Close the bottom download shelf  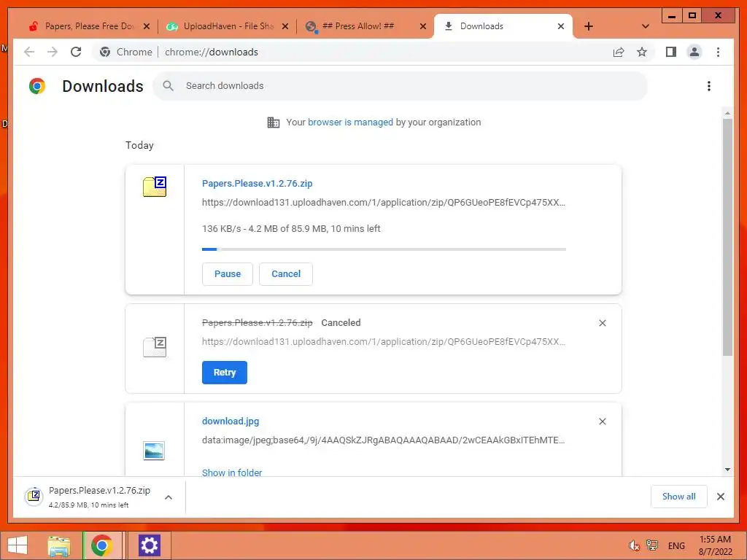[x=720, y=497]
